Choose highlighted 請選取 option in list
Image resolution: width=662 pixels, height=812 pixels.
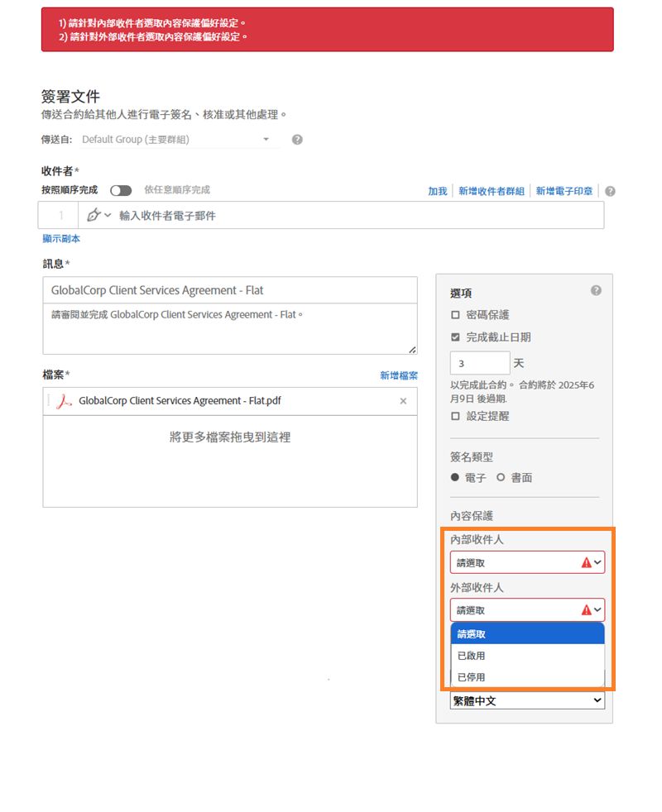(528, 634)
